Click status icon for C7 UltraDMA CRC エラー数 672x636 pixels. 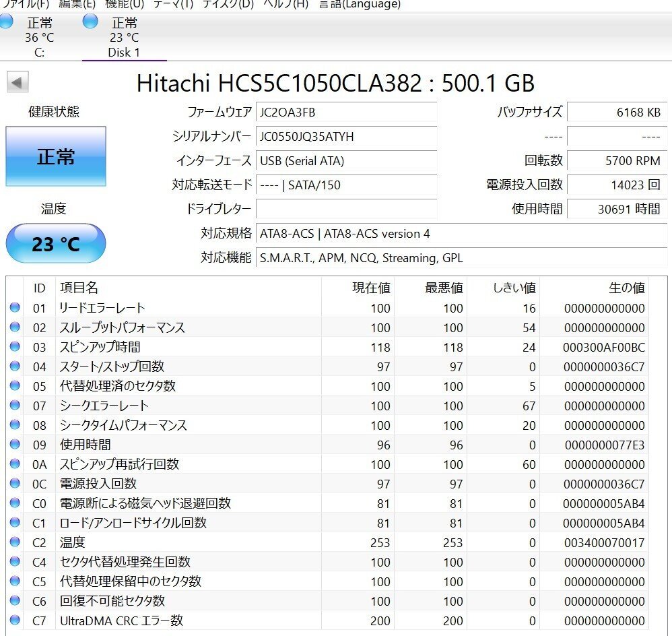pos(15,620)
